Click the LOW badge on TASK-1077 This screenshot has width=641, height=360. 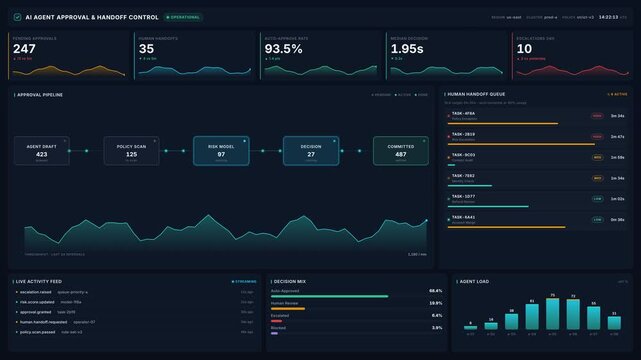tap(597, 199)
